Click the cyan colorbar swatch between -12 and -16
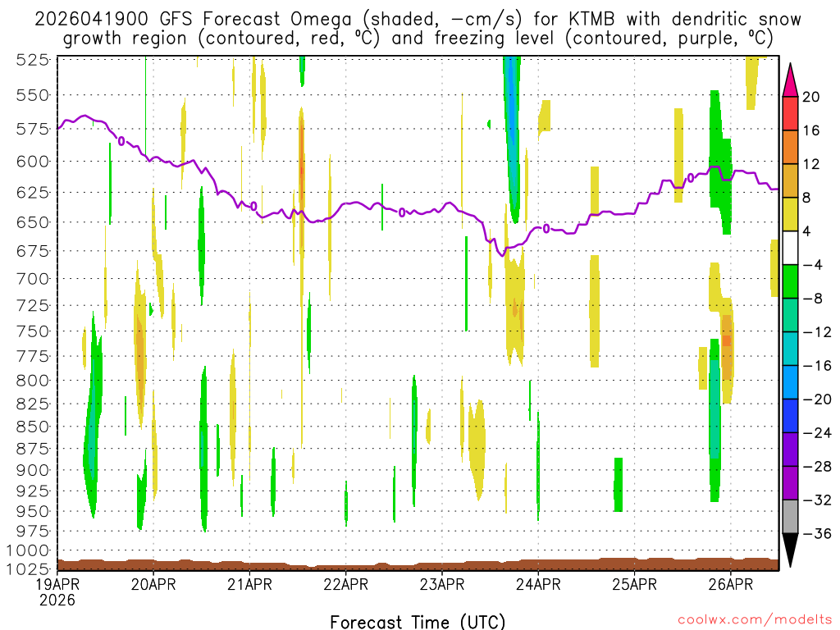 pos(790,349)
